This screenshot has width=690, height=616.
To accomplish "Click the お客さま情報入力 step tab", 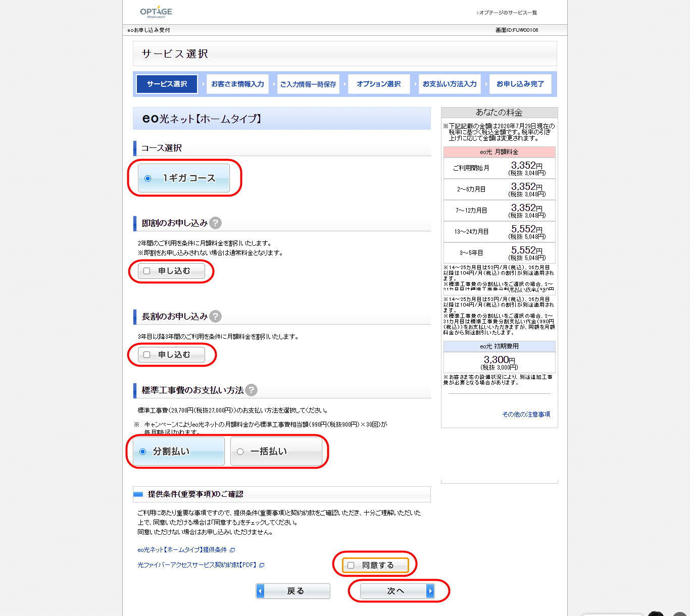I will coord(237,84).
